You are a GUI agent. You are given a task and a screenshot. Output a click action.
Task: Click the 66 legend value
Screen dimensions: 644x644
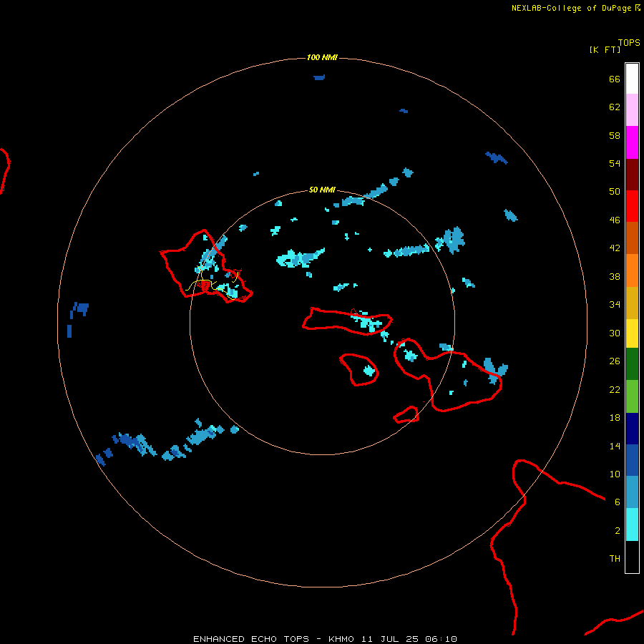click(615, 79)
